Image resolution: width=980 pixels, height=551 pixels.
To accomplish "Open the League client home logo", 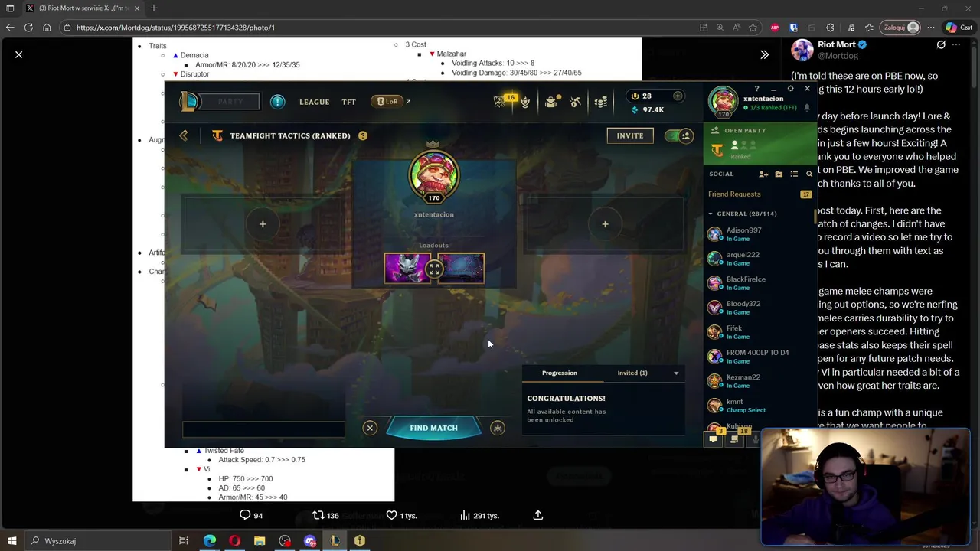I will pos(188,101).
